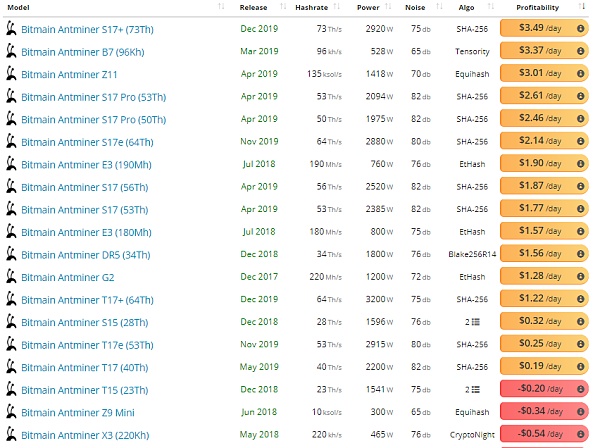Click the 2920 W power value
Image resolution: width=600 pixels, height=448 pixels.
[379, 29]
